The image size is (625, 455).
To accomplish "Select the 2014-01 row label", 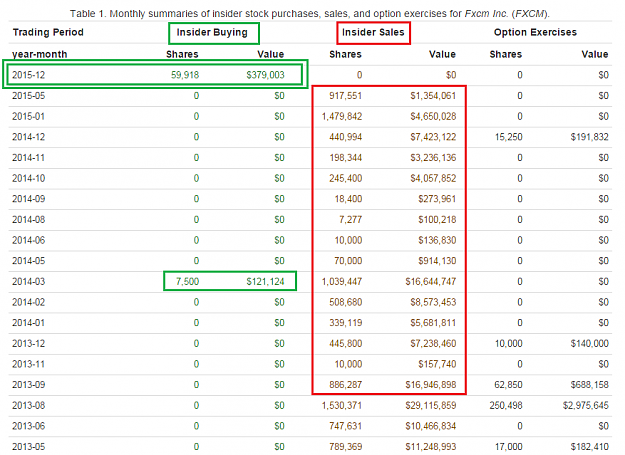I will point(28,323).
